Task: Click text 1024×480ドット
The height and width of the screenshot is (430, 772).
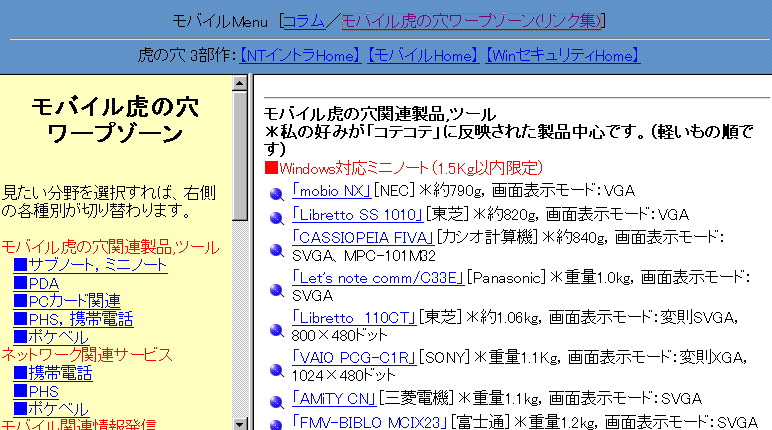Action: (x=343, y=376)
